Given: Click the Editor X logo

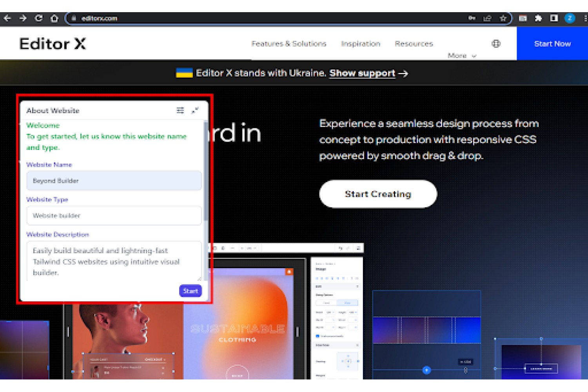Looking at the screenshot, I should (x=53, y=44).
